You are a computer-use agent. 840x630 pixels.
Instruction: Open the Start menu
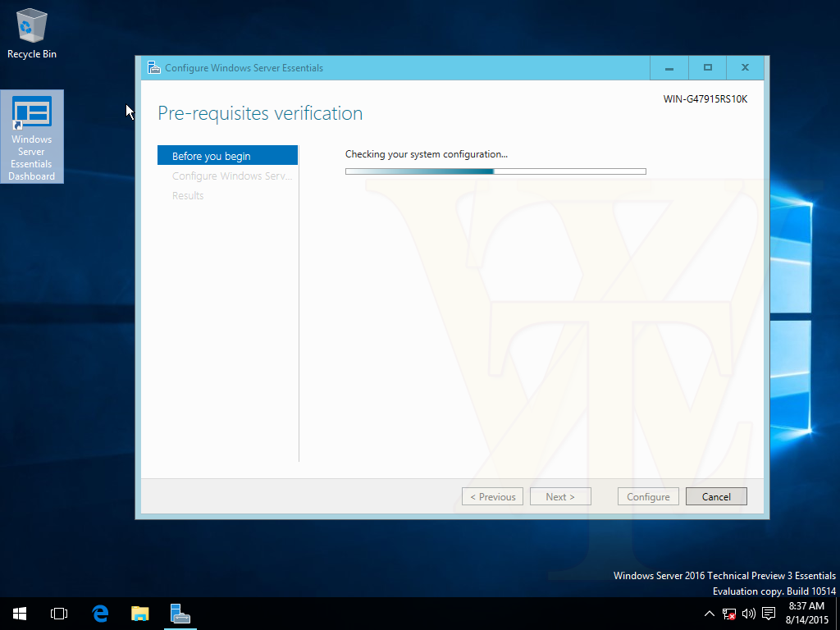click(x=20, y=614)
